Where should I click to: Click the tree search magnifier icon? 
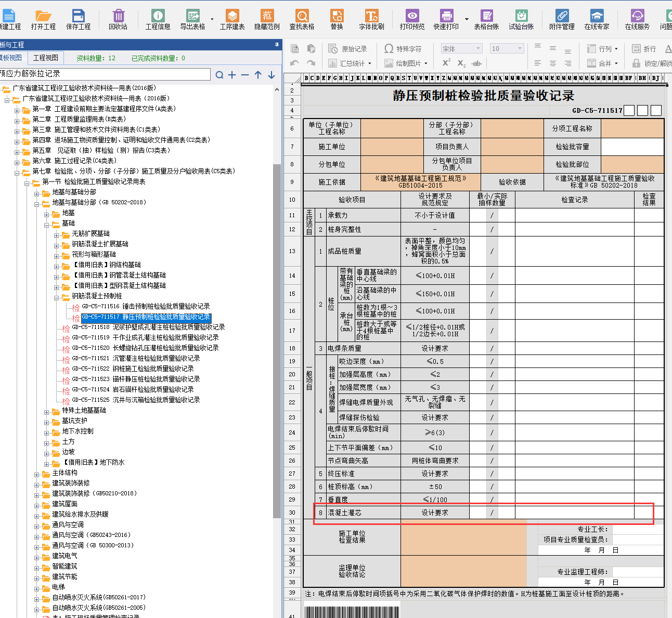(x=219, y=75)
